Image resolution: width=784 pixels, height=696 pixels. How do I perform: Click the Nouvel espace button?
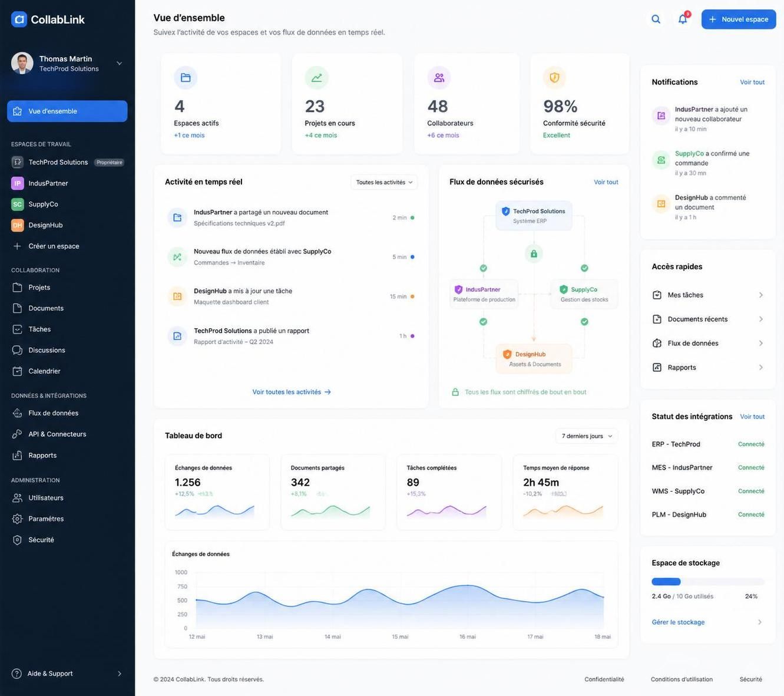point(739,19)
